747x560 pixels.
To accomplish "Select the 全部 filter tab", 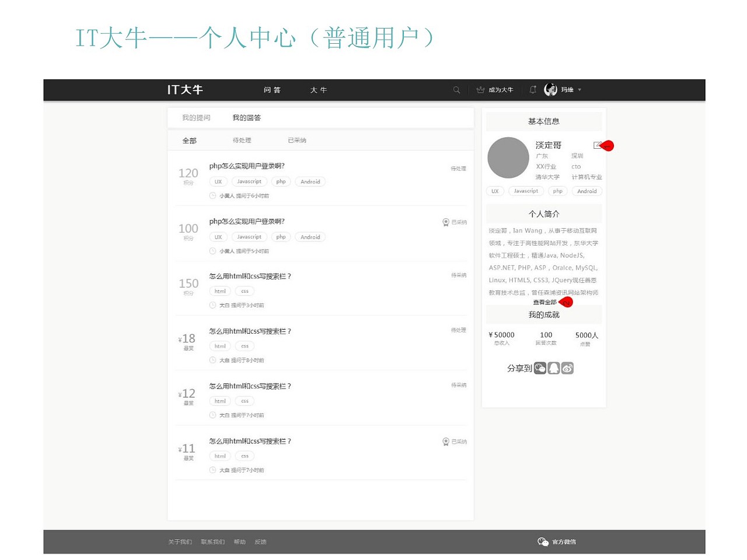I will point(190,141).
